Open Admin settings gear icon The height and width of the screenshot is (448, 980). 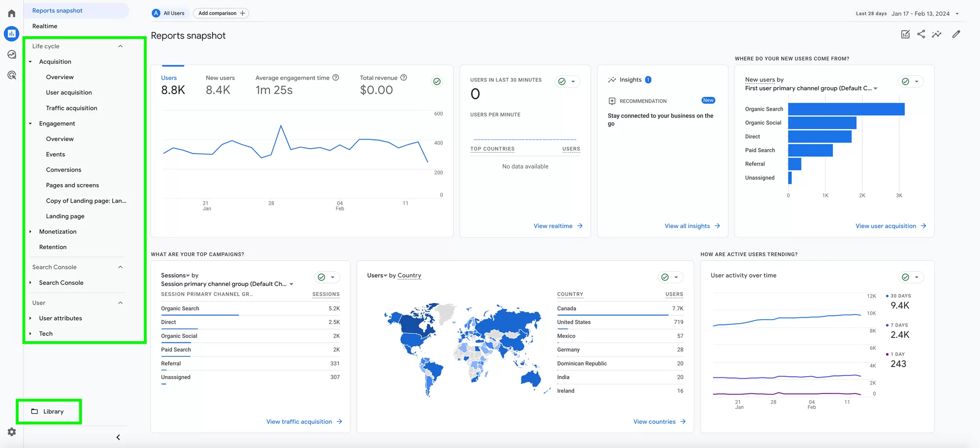coord(12,432)
